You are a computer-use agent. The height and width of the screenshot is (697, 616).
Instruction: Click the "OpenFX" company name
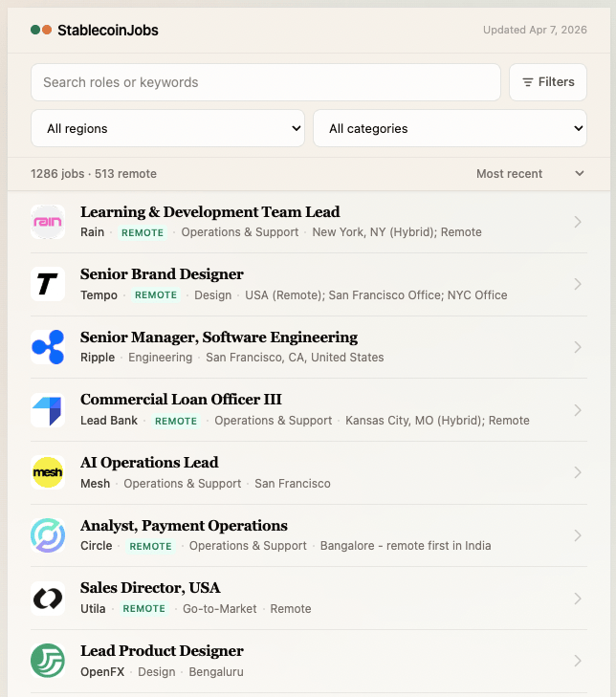point(102,671)
